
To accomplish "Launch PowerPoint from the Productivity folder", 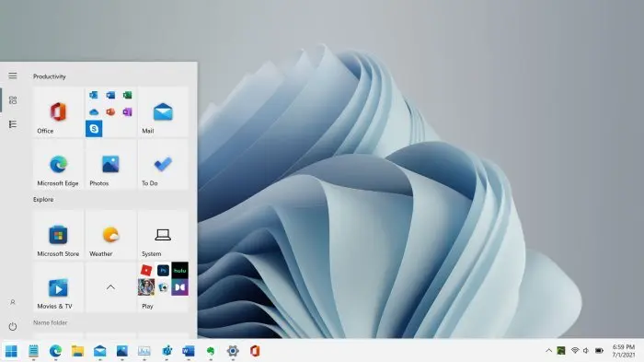I will (x=110, y=111).
